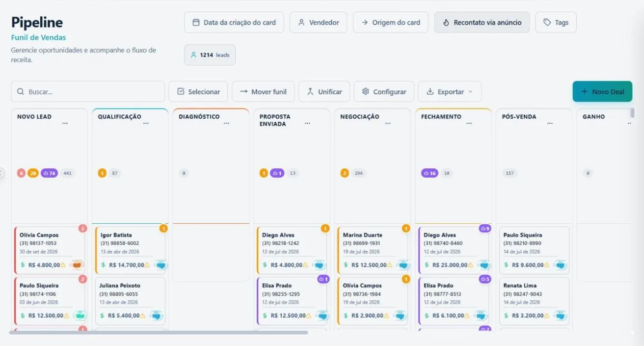Screen dimensions: 644x346
Task: Open the Vendedor filter
Action: [x=318, y=23]
